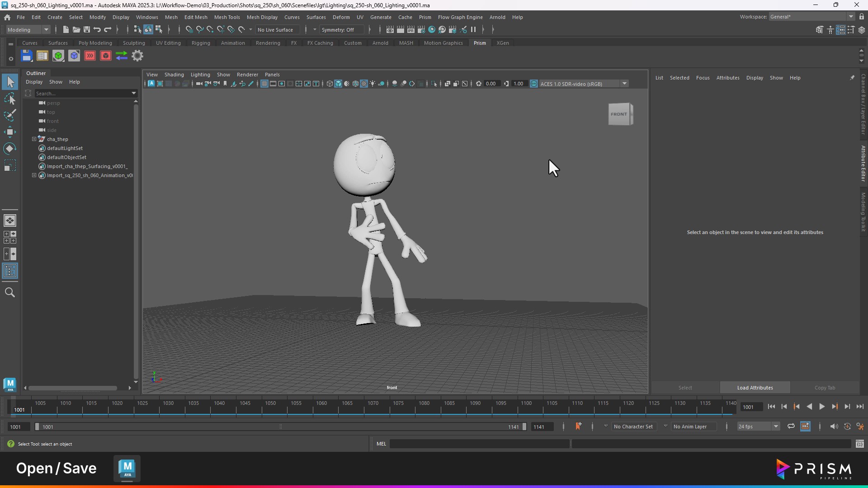Open the No Character Set dropdown arrow
Screen dimensions: 868x488
click(606, 426)
